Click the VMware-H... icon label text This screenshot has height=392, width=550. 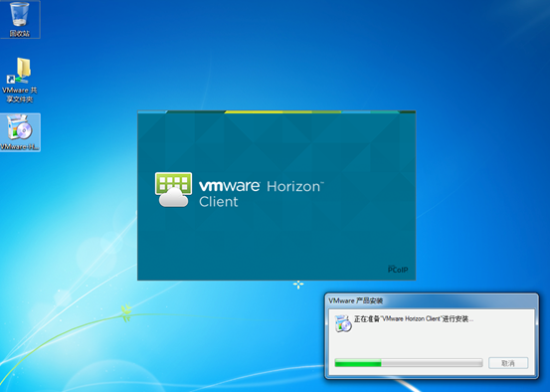[20, 146]
